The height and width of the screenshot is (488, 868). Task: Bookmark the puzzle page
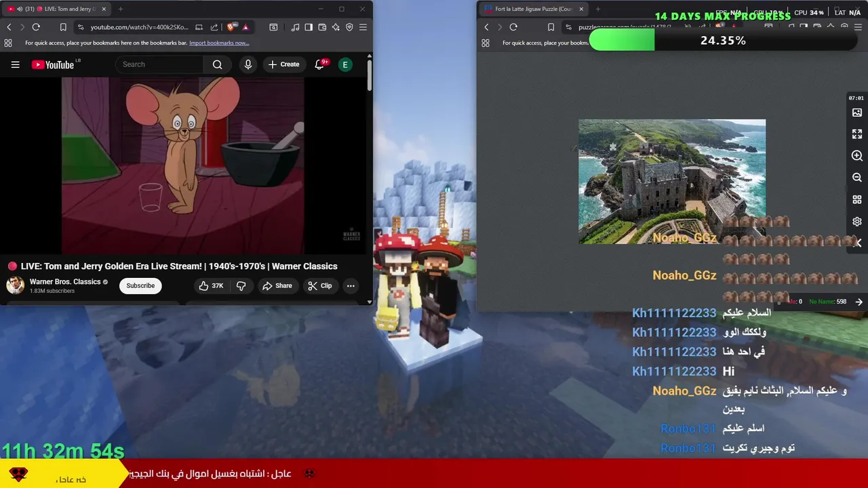click(x=551, y=27)
